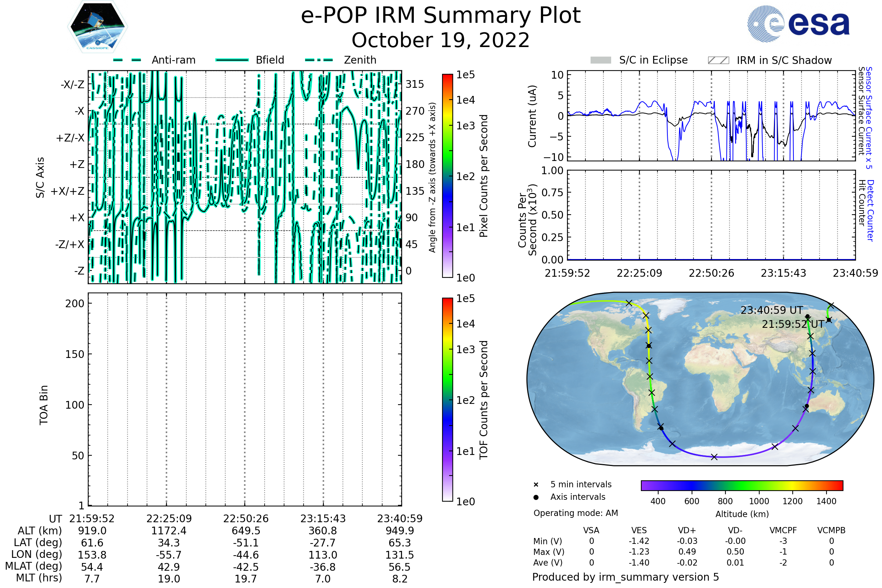This screenshot has width=882, height=588.
Task: Click the '180' angle tick label
Action: (415, 164)
